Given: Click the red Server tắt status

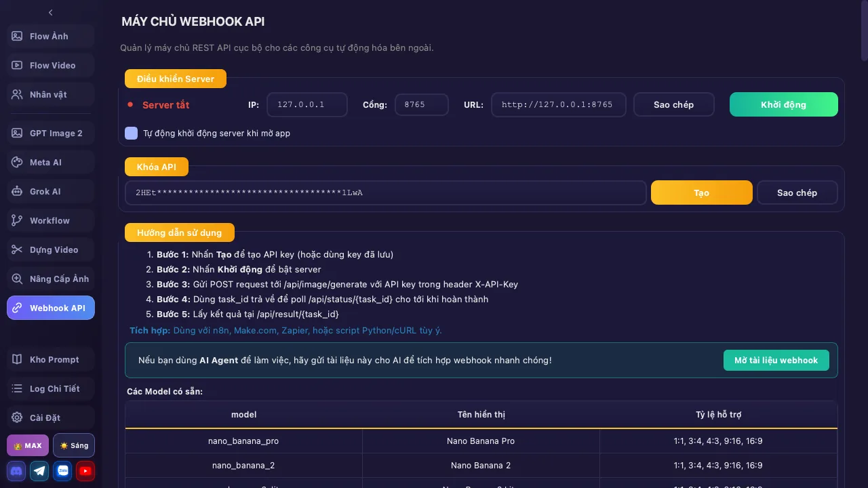Looking at the screenshot, I should (166, 105).
